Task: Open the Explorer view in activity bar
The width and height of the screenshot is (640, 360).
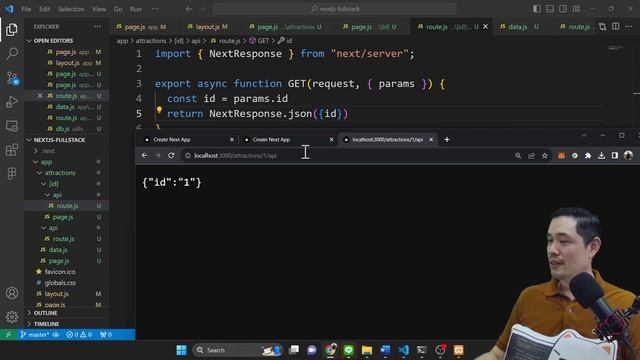Action: point(12,29)
